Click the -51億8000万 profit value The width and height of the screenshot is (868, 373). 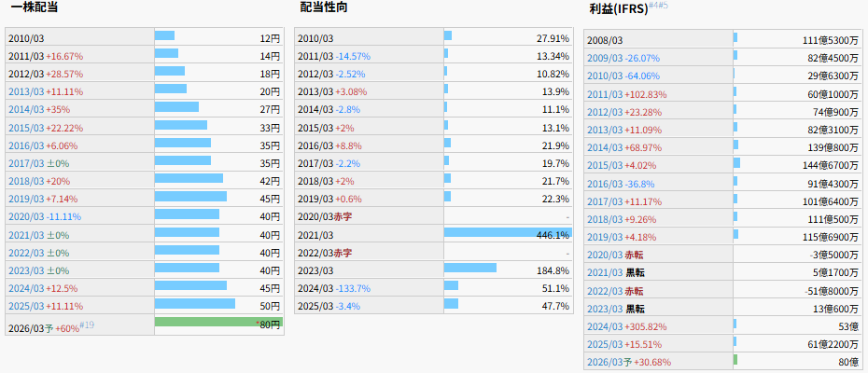[832, 291]
